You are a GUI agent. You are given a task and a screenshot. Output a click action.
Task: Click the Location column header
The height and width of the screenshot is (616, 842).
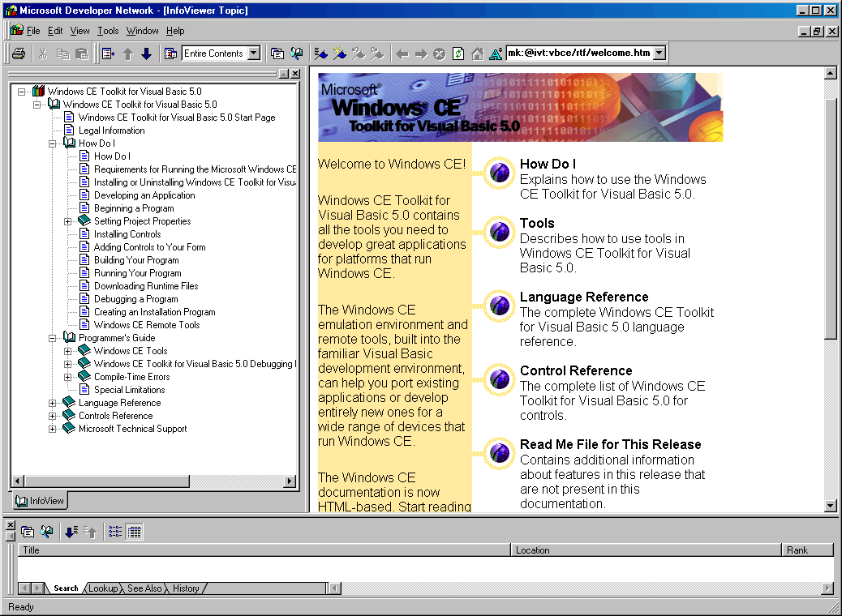[x=646, y=550]
